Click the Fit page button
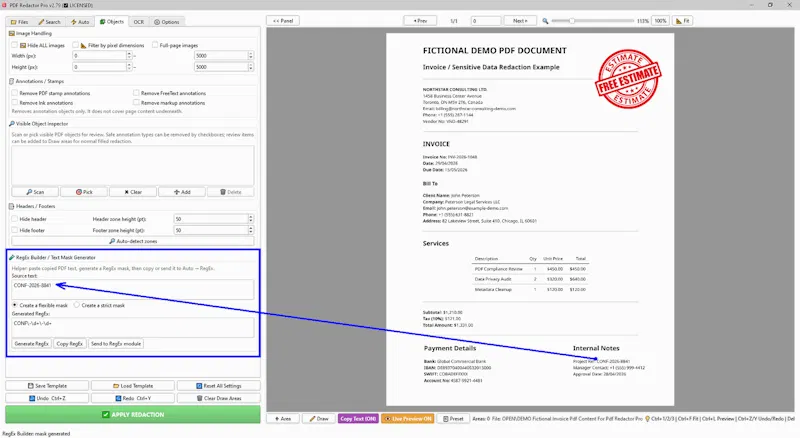This screenshot has width=800, height=438. pos(682,21)
